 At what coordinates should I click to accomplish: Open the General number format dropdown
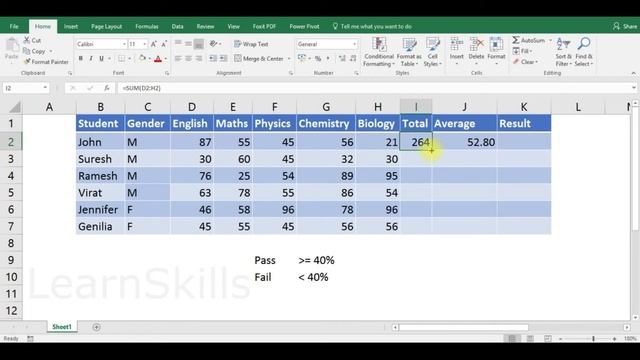point(354,44)
